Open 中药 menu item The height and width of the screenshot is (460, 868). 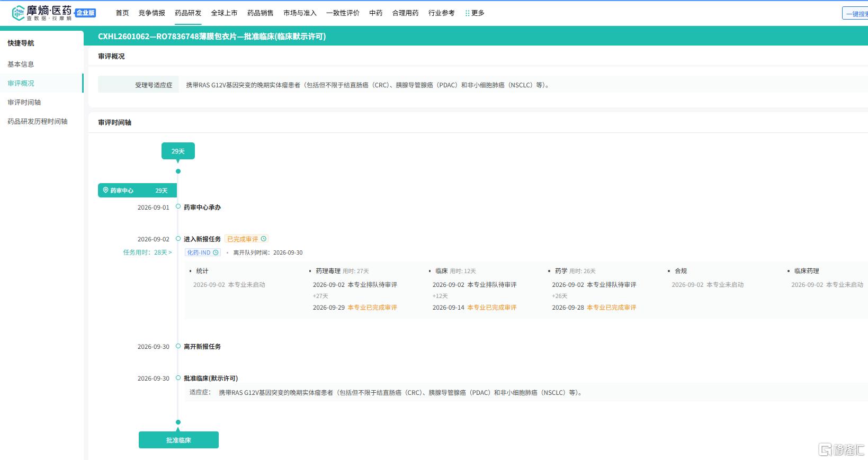pos(376,13)
